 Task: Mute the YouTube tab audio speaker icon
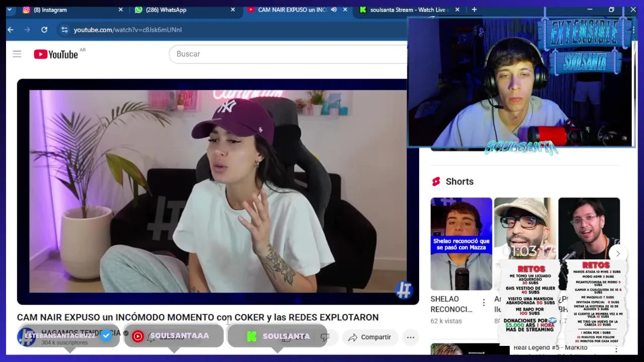click(334, 10)
